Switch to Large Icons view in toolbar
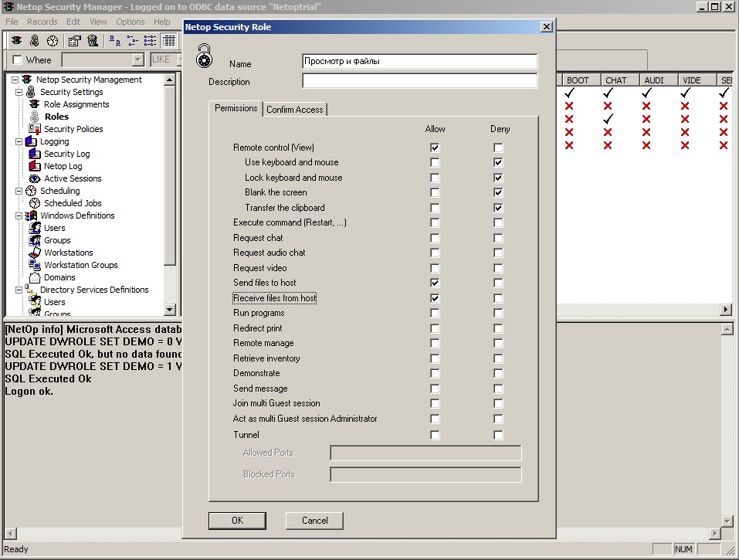This screenshot has height=560, width=739. (114, 41)
